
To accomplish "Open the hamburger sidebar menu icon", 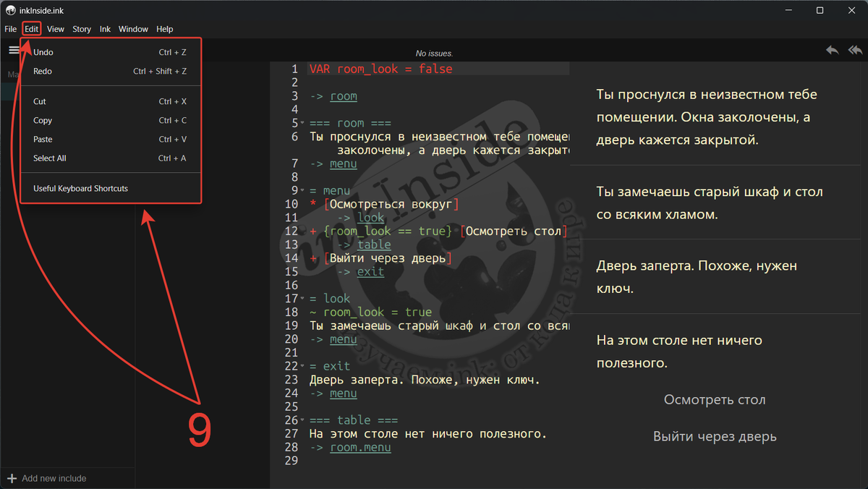I will click(14, 50).
